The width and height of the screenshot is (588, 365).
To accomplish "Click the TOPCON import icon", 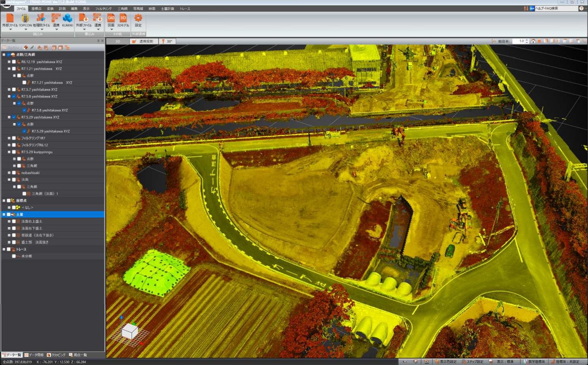I will pyautogui.click(x=25, y=20).
